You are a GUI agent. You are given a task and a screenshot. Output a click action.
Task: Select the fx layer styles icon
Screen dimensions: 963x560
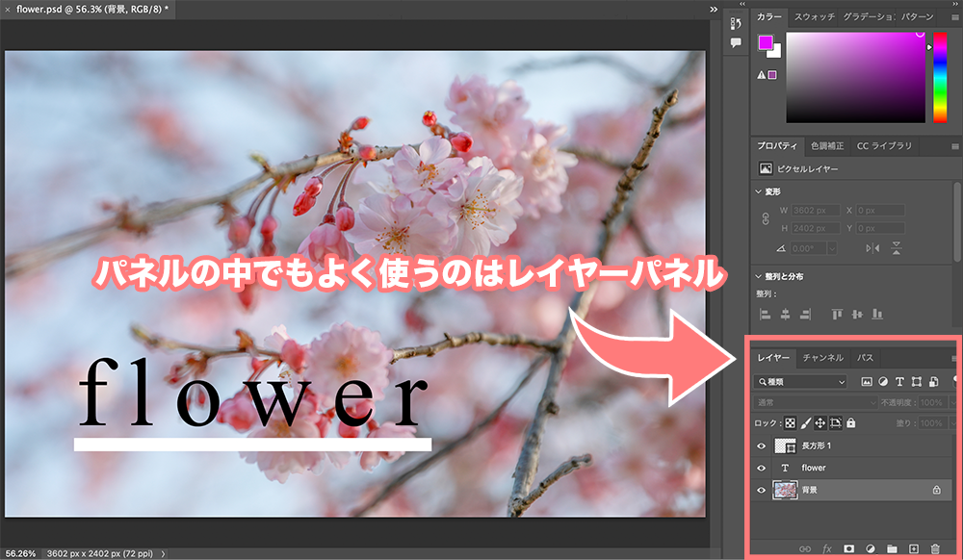point(826,547)
